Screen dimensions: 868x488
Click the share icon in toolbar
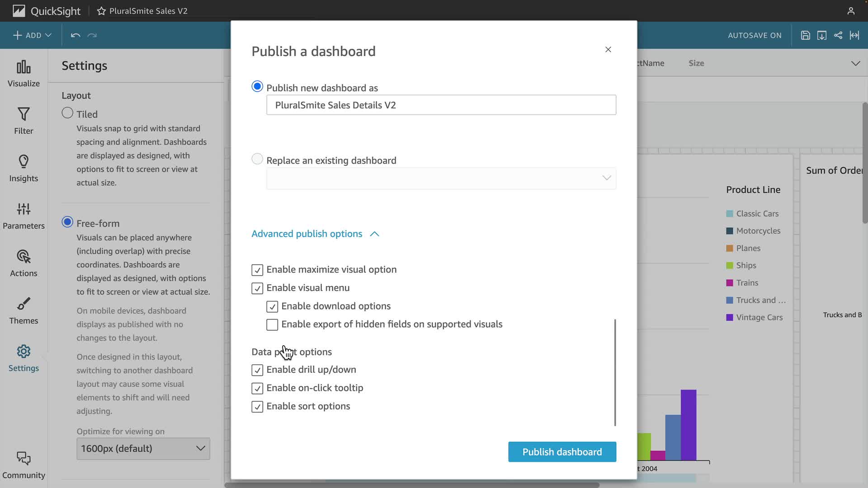(x=838, y=35)
